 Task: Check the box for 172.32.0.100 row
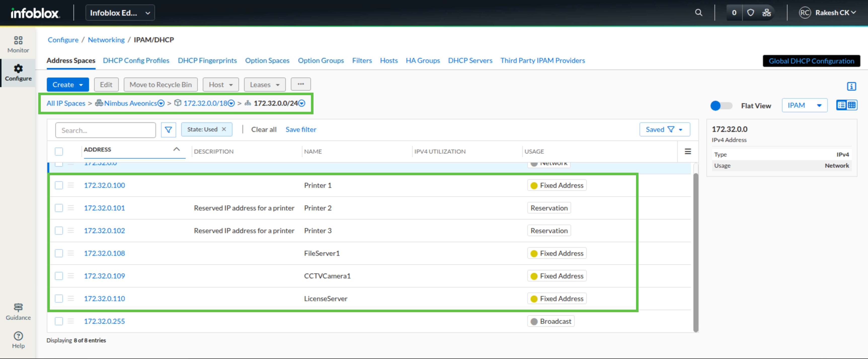pos(59,185)
